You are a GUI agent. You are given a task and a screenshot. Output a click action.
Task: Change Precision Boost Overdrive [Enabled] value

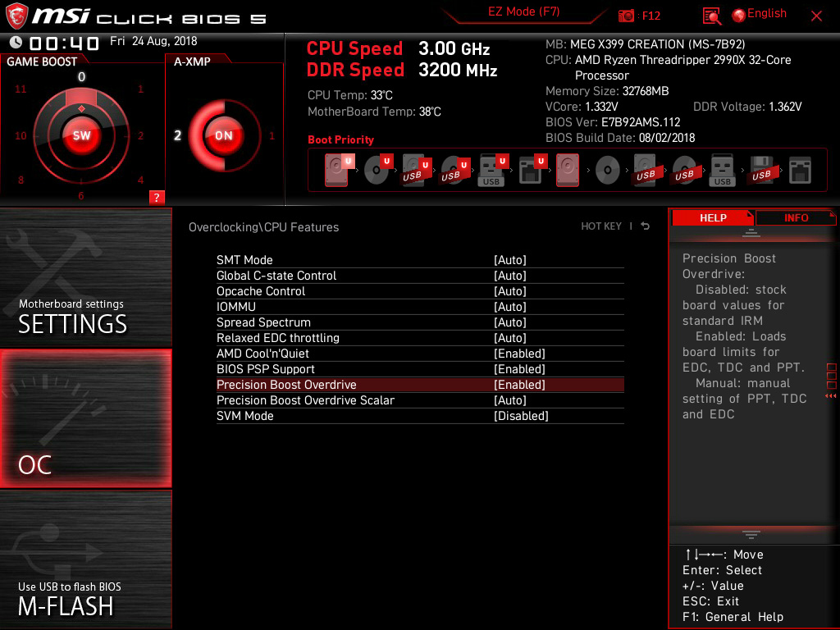(519, 385)
